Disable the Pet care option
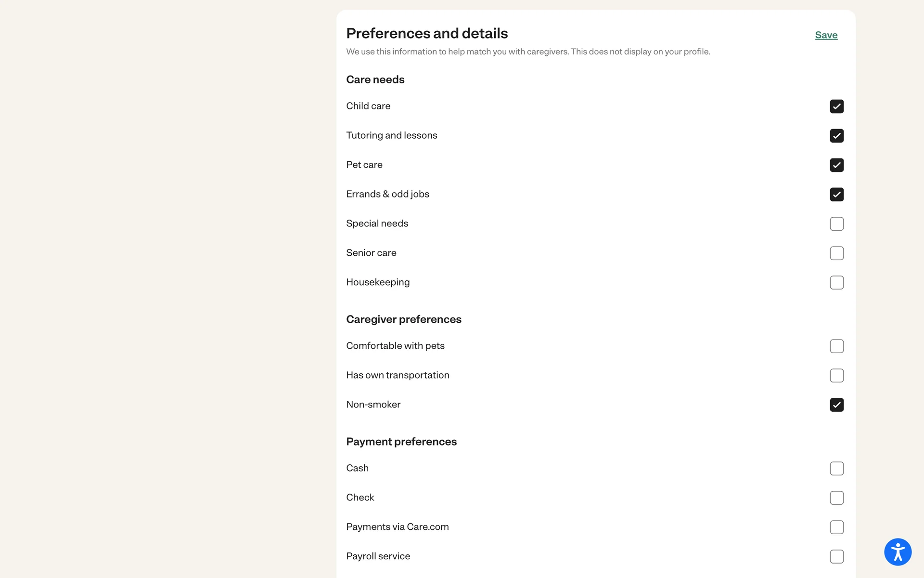Viewport: 924px width, 578px height. pyautogui.click(x=836, y=165)
